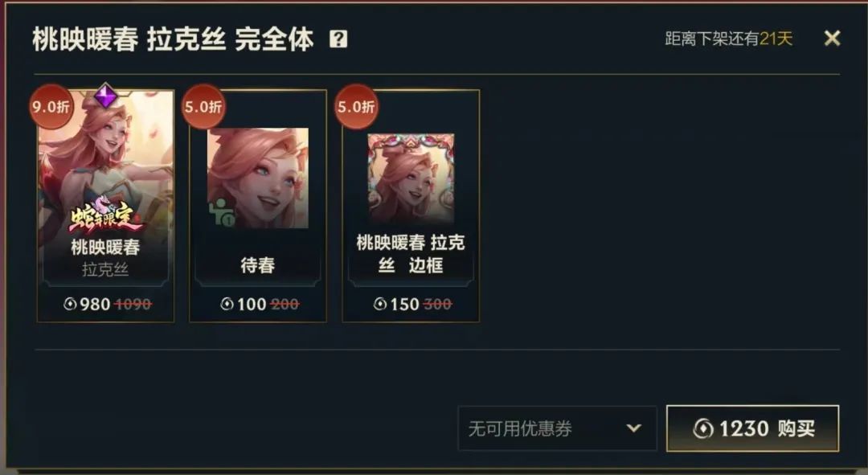The image size is (868, 475).
Task: Click the currency icon in purchase button
Action: [703, 428]
